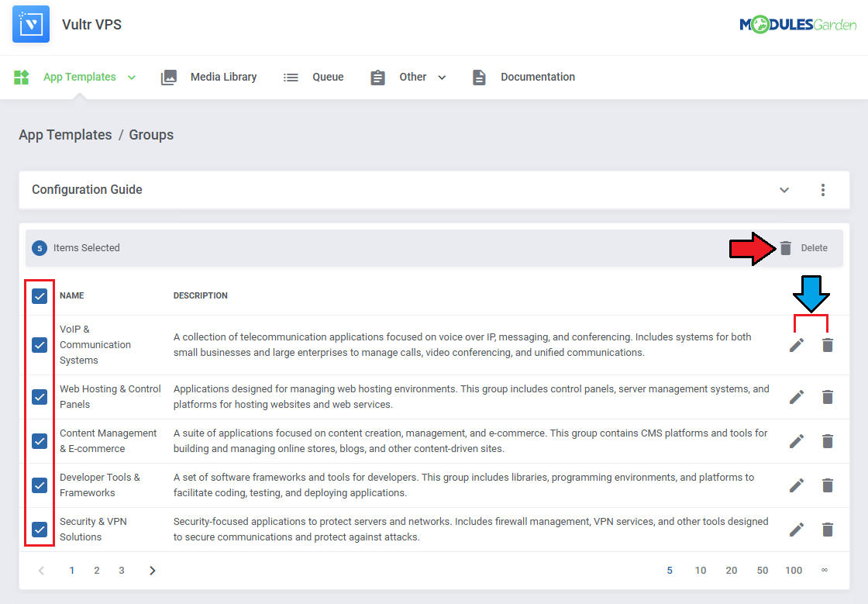Open the Media Library menu item
The image size is (868, 604).
(224, 77)
